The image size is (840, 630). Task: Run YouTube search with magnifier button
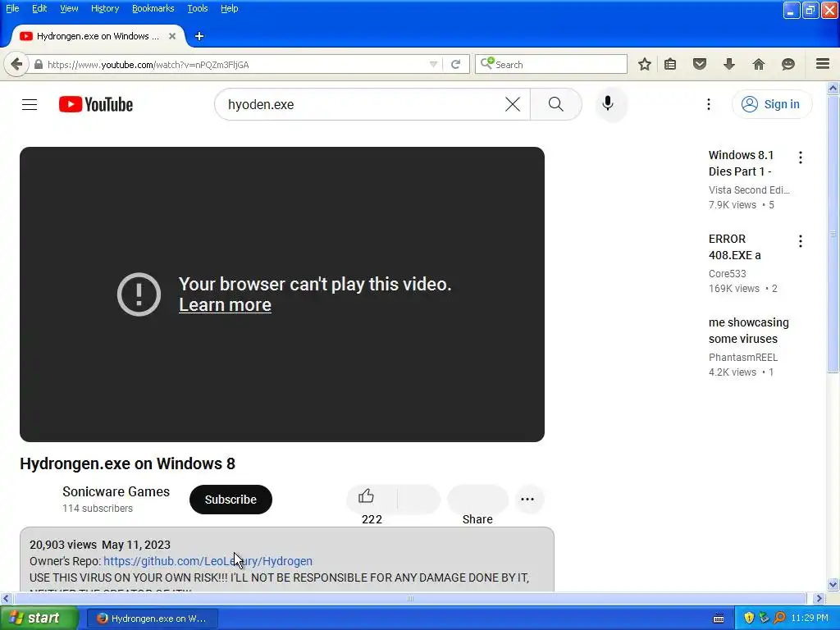(556, 104)
